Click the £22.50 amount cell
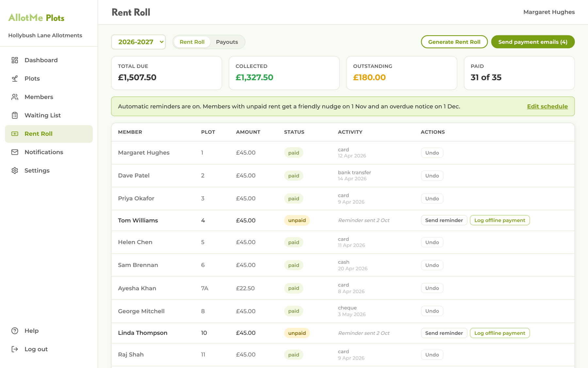The image size is (588, 368). point(245,288)
